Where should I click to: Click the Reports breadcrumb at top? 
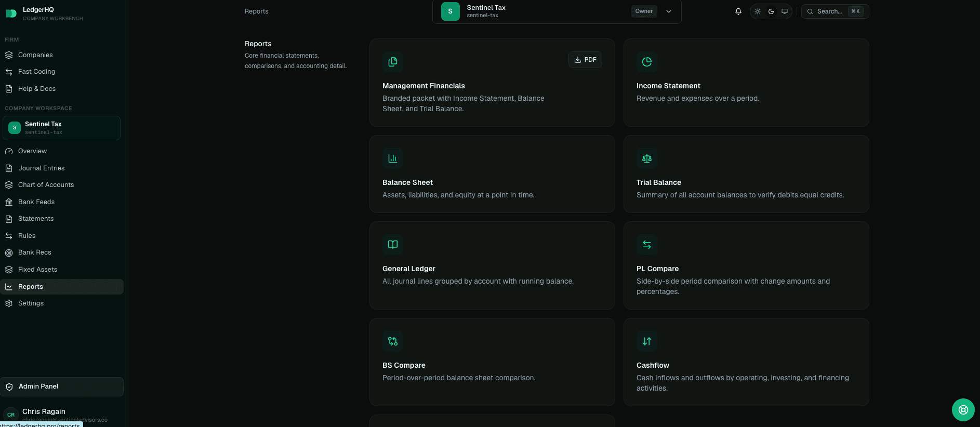coord(257,11)
